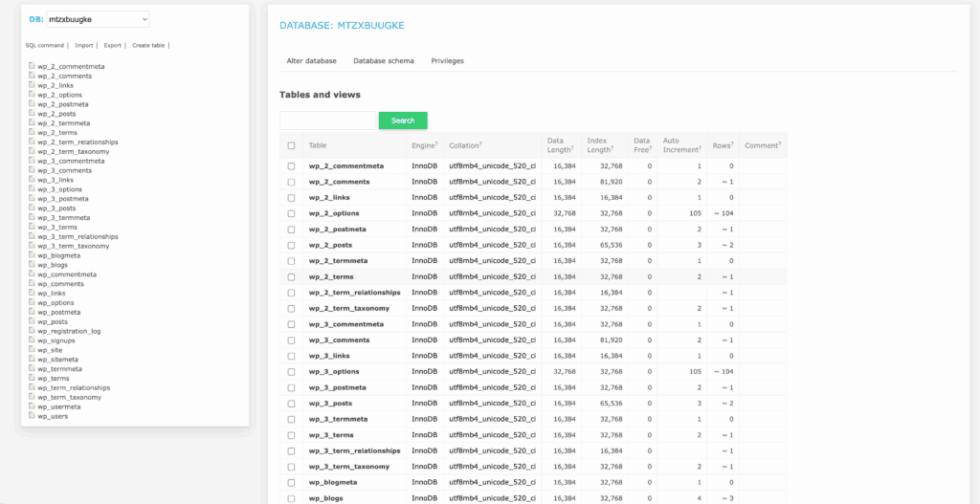Click the table icon beside wp_usermeta in sidebar
980x504 pixels.
click(x=32, y=406)
